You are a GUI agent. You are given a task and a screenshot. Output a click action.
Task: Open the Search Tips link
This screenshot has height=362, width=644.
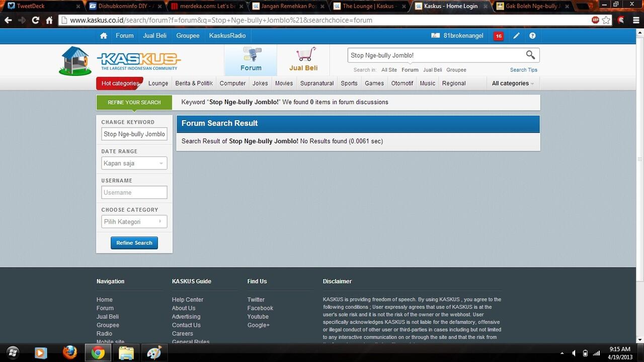[x=524, y=70]
